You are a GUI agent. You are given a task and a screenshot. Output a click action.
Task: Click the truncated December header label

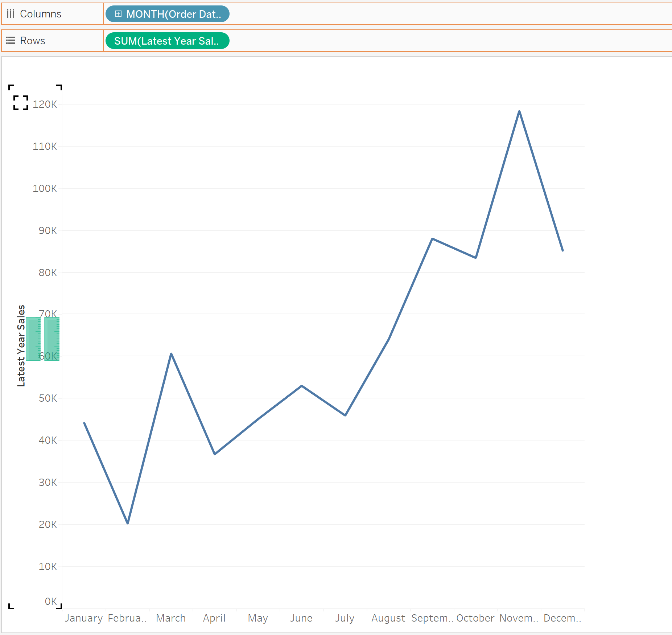point(562,618)
